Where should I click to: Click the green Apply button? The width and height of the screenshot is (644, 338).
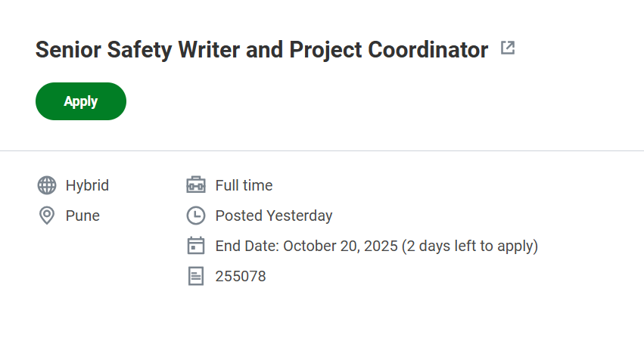81,101
